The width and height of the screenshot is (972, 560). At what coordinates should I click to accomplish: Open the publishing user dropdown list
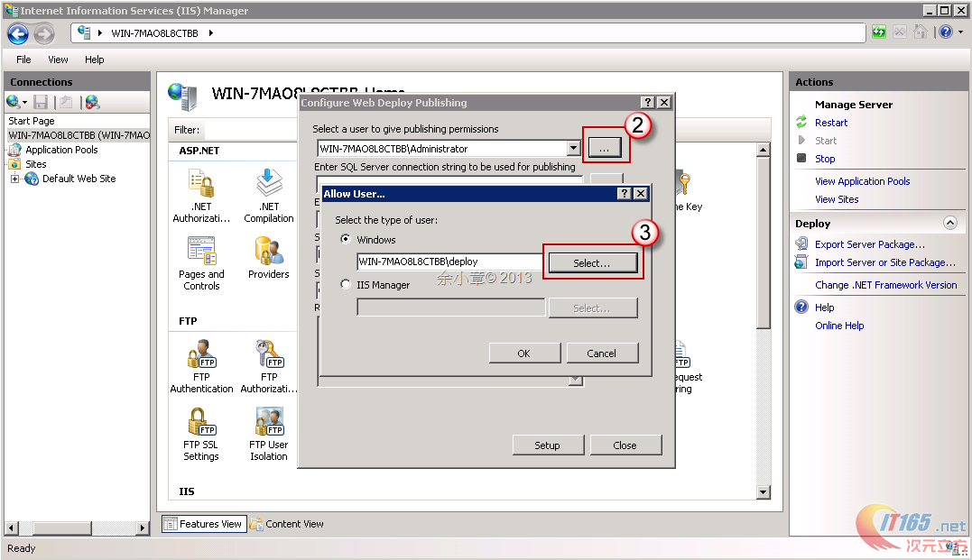pos(573,148)
